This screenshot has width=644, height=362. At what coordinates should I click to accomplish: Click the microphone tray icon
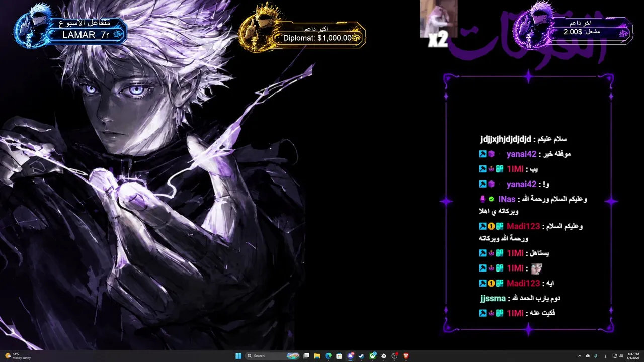coord(596,356)
